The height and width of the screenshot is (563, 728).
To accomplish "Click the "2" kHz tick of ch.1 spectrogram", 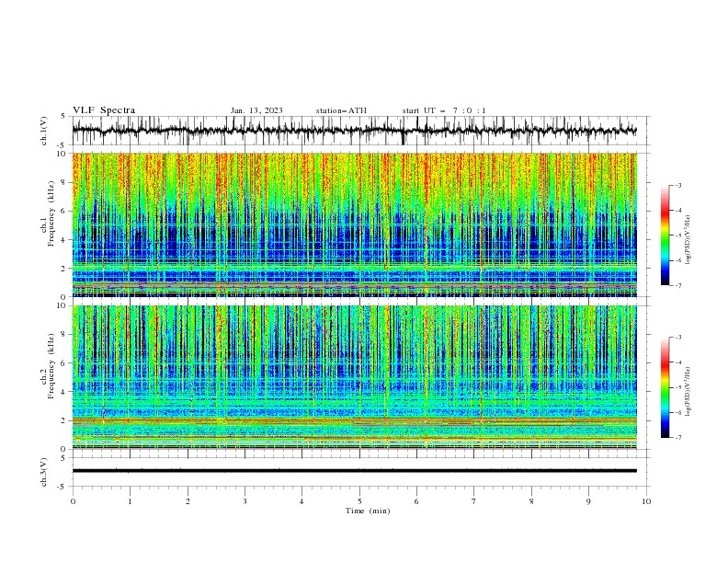I will [64, 269].
